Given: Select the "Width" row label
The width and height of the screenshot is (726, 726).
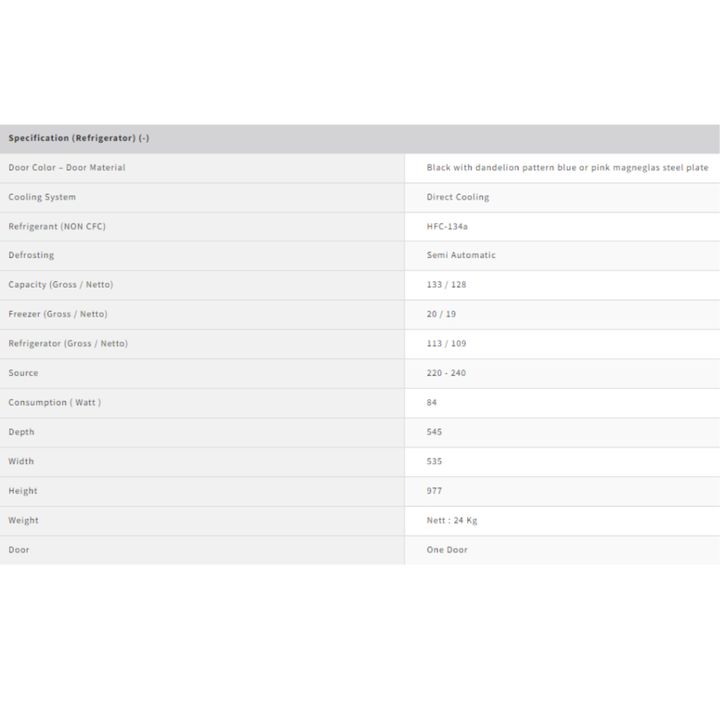Looking at the screenshot, I should pyautogui.click(x=21, y=461).
